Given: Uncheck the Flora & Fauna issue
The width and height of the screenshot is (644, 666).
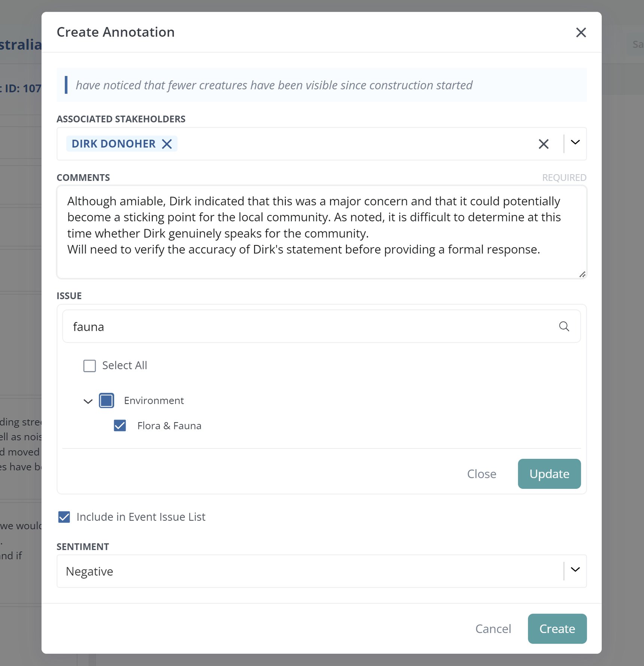Looking at the screenshot, I should pyautogui.click(x=120, y=426).
